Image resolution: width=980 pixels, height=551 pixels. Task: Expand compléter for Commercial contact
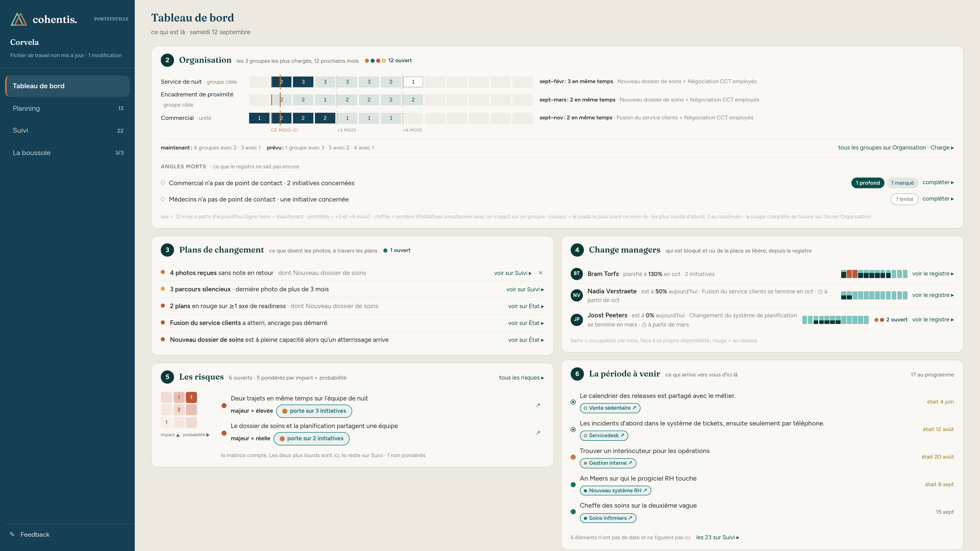938,183
